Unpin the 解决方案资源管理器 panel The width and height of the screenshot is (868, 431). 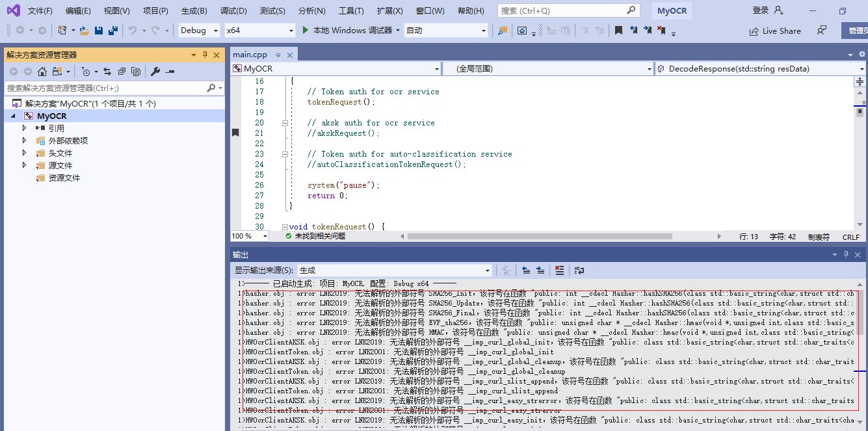click(x=204, y=55)
